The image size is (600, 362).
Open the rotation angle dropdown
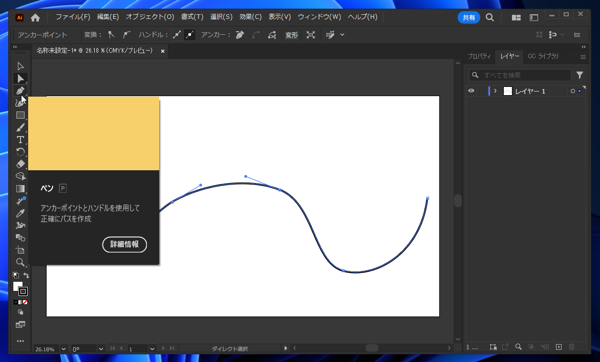click(101, 349)
